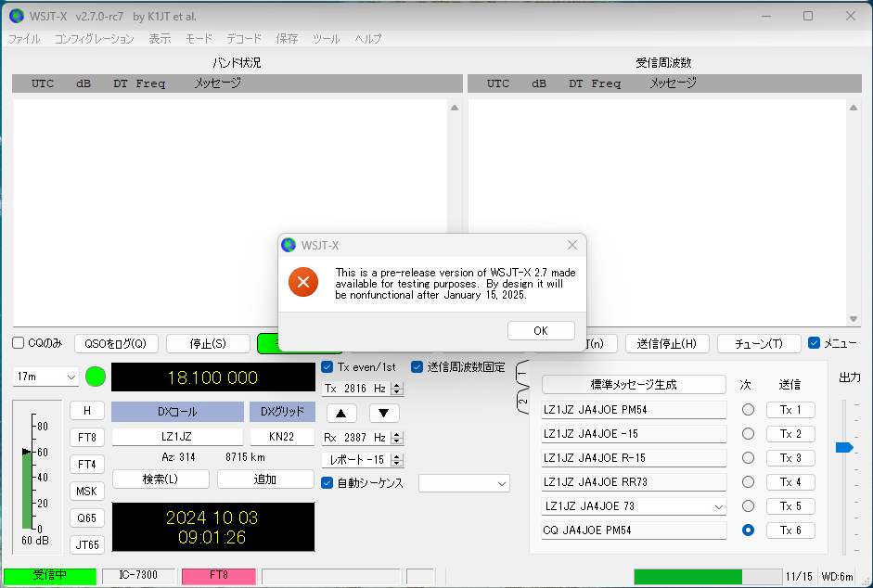Click the Tx 2816 Hz frequency field
873x588 pixels.
(357, 388)
